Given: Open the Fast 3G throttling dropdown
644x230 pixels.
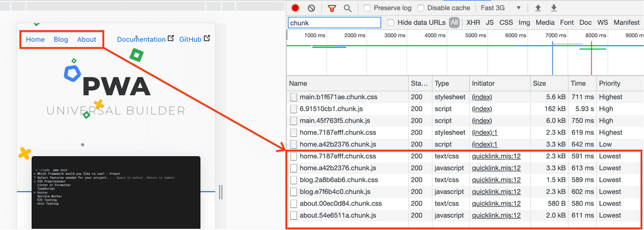Looking at the screenshot, I should pyautogui.click(x=500, y=8).
